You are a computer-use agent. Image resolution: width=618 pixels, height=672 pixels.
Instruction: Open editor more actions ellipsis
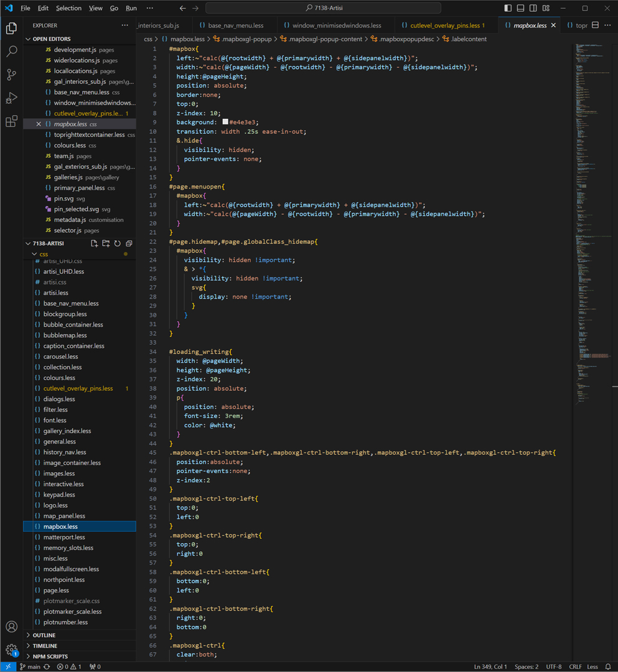tap(607, 26)
